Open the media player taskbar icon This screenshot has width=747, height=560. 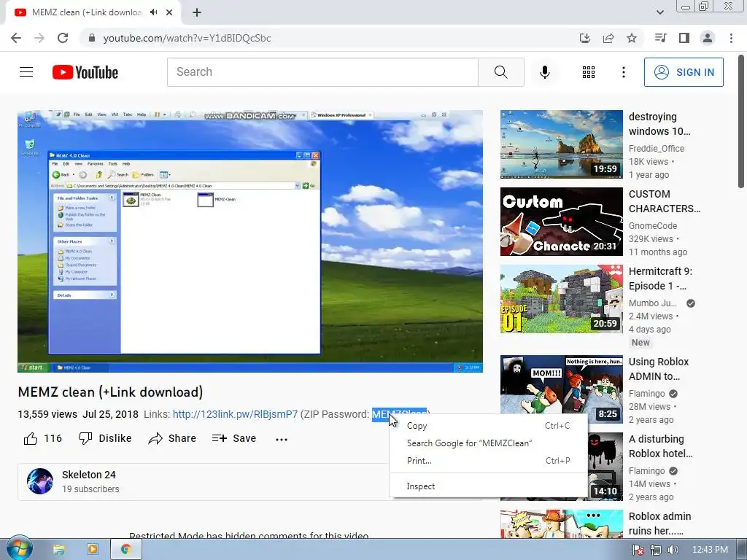[x=93, y=550]
